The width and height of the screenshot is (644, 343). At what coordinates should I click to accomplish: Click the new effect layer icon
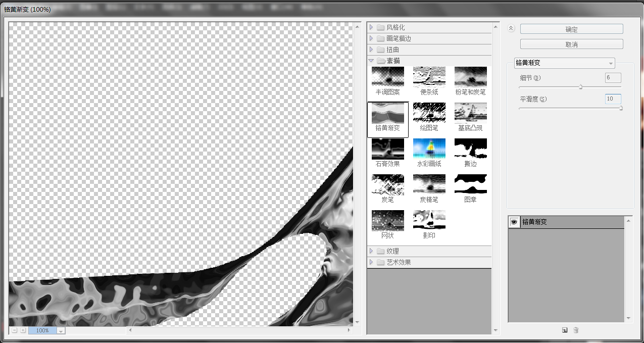click(565, 330)
